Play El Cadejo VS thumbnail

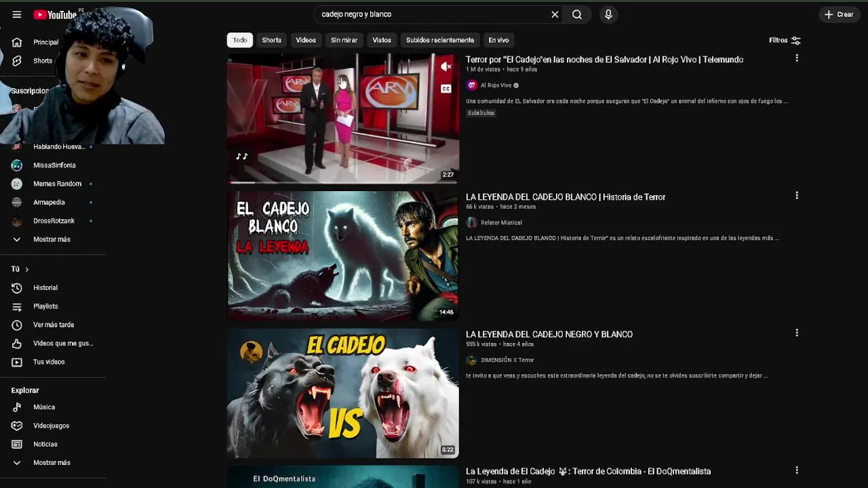(342, 393)
